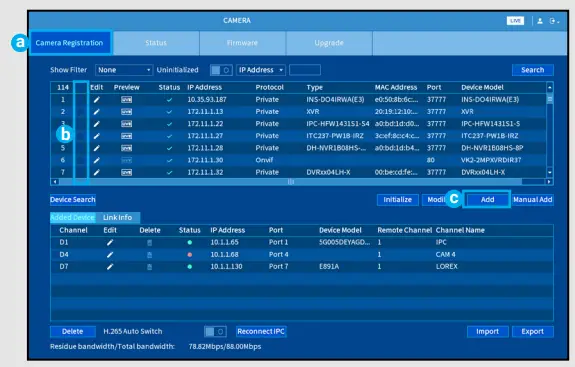Click the 10.1.1.130 address cell
Viewport: 575px width, 367px height.
(226, 267)
